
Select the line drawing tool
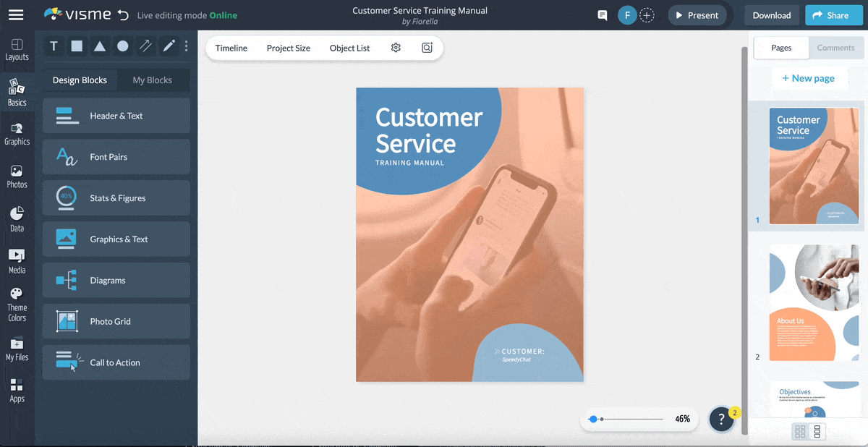145,46
